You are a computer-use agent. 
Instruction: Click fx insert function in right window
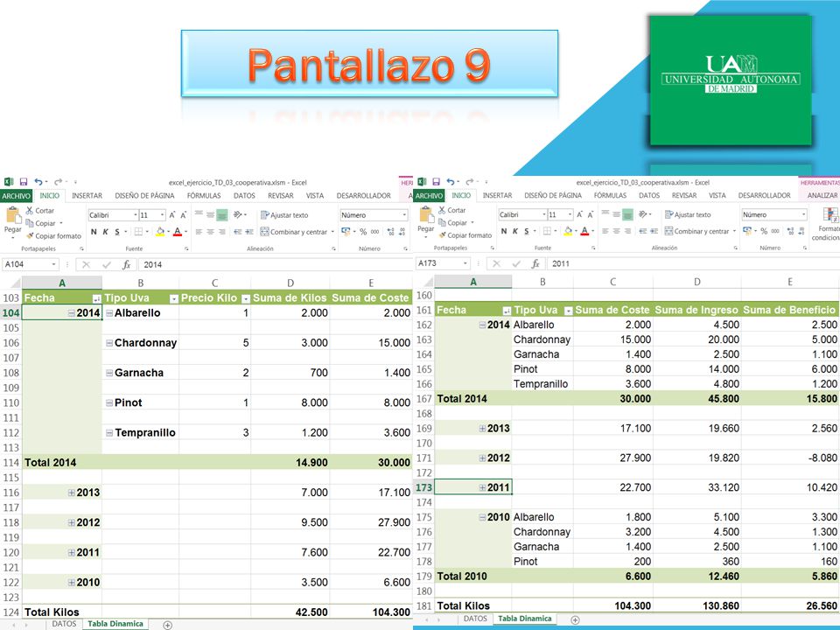coord(535,263)
